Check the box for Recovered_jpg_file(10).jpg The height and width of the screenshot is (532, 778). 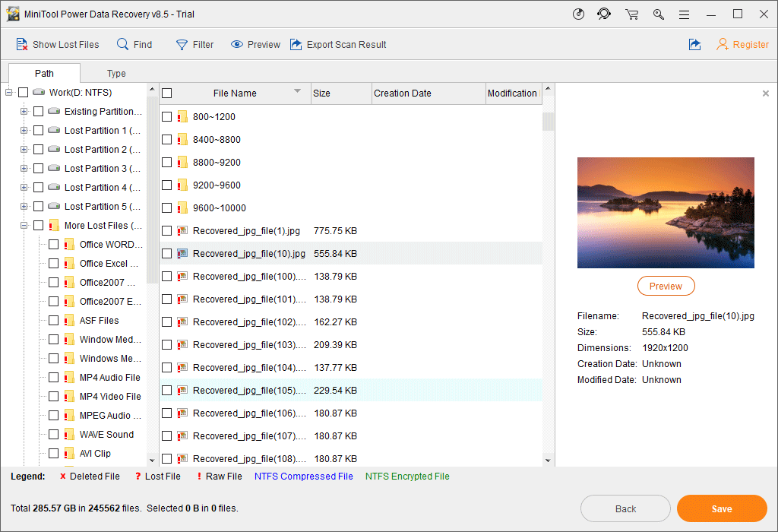pos(167,254)
